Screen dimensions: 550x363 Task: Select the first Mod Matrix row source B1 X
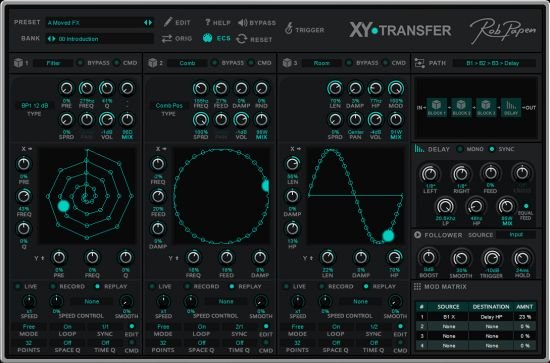(x=448, y=317)
